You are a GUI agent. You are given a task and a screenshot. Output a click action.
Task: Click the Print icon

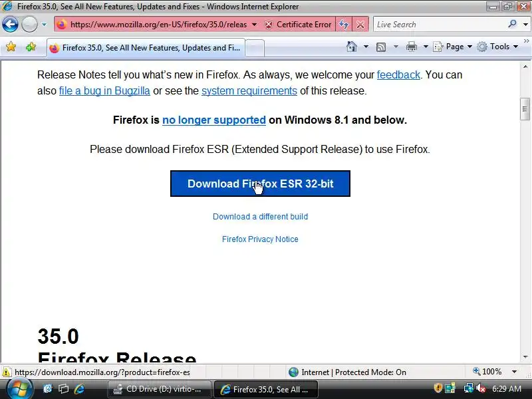click(x=411, y=47)
